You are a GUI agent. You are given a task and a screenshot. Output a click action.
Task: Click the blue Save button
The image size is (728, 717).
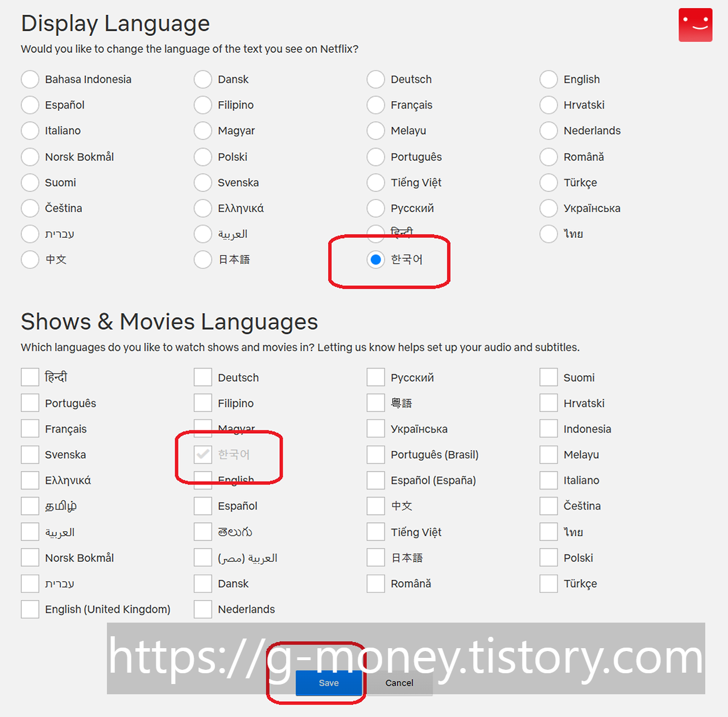pos(329,683)
